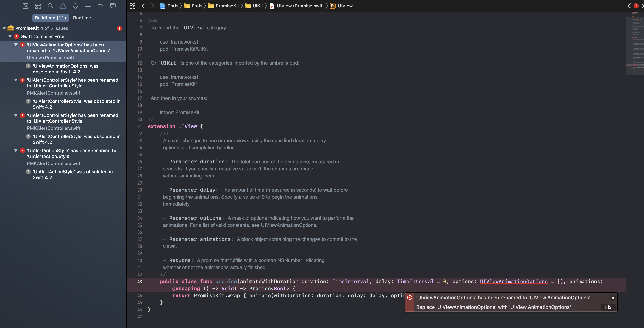
Task: Open the Debug navigator
Action: click(88, 6)
